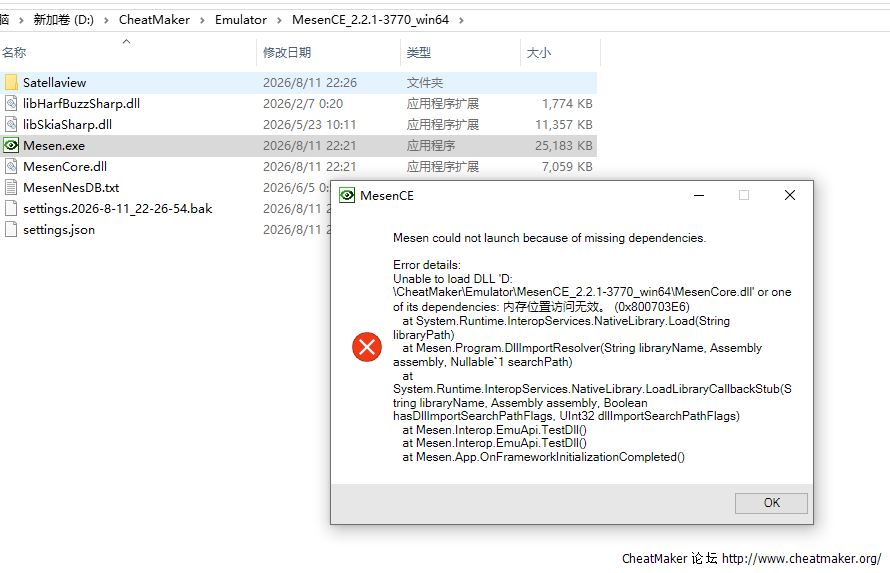The width and height of the screenshot is (890, 573).
Task: Click the 1,774 KB size value
Action: (x=567, y=103)
